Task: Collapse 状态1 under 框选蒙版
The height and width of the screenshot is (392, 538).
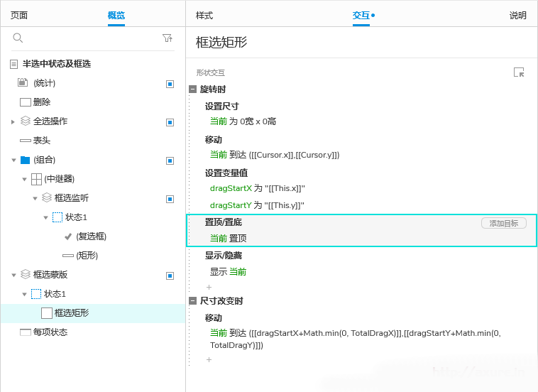Action: (x=24, y=295)
